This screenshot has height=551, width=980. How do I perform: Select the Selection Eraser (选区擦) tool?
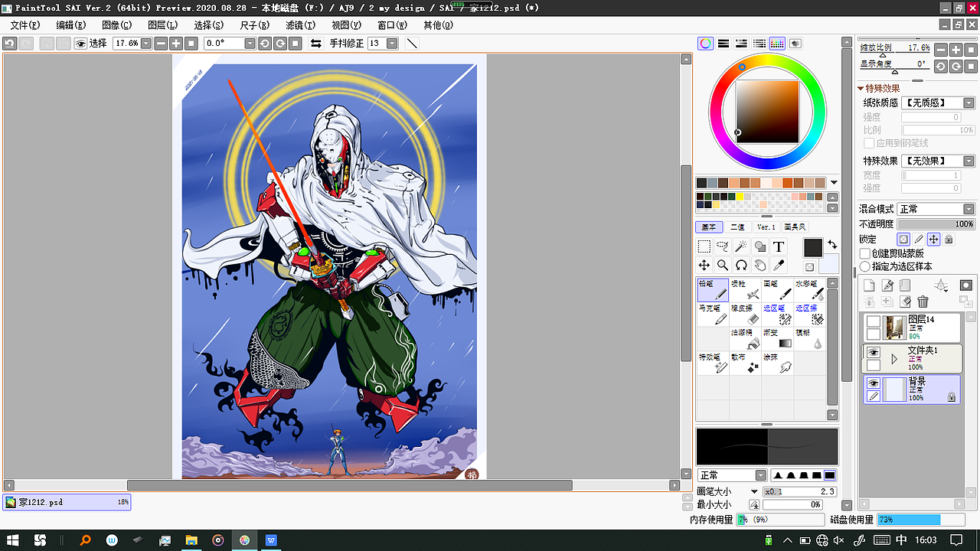tap(809, 315)
